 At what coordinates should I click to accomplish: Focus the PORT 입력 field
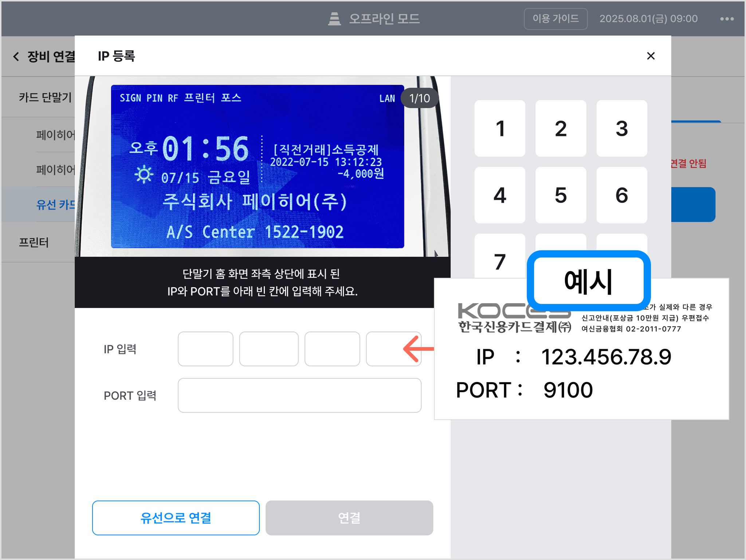click(299, 395)
